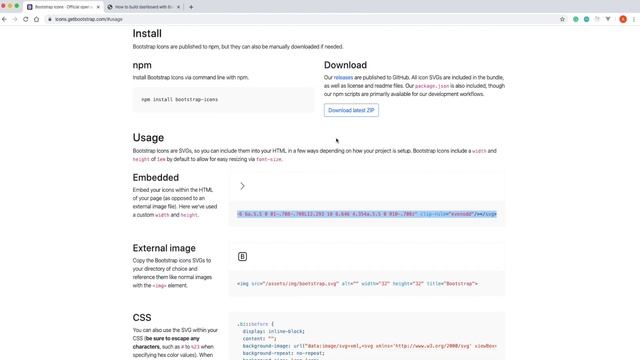
Task: Click the package.json inline code
Action: click(x=432, y=86)
